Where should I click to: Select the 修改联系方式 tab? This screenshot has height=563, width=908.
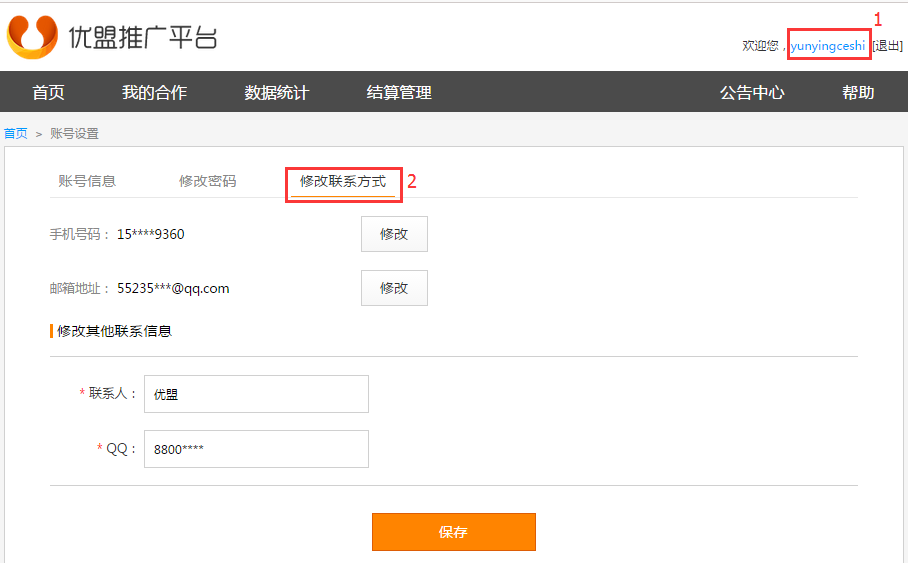(x=343, y=182)
